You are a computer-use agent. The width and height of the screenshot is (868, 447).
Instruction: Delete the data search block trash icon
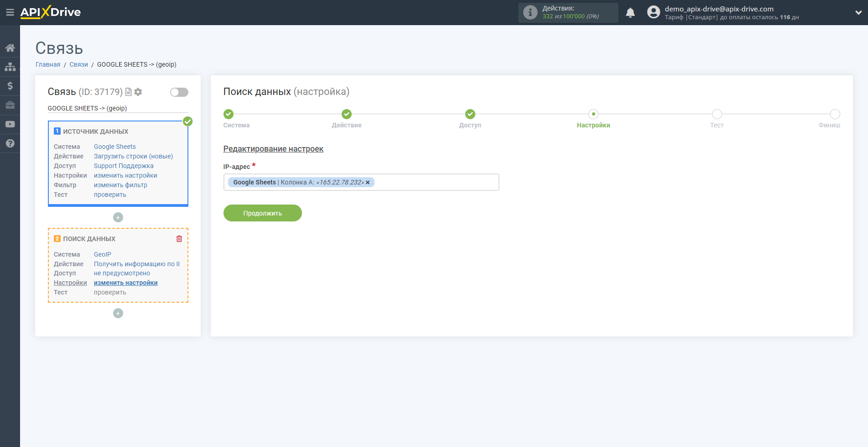pos(179,239)
